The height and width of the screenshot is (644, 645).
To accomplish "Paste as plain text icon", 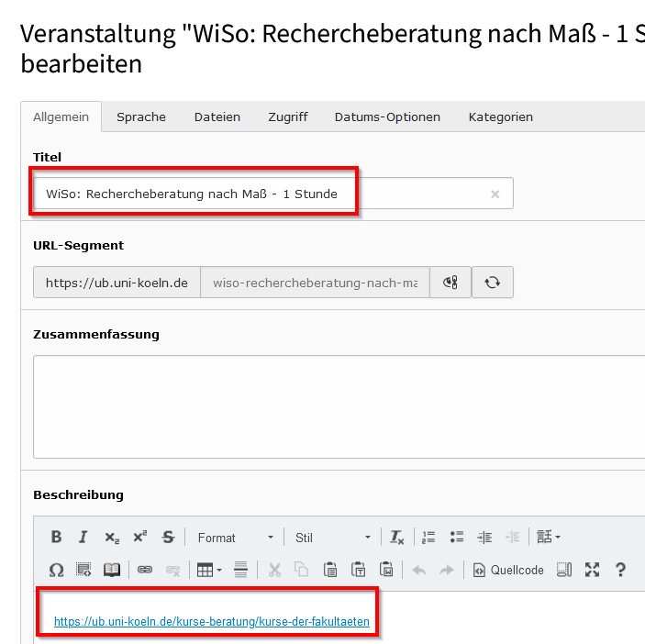I will [x=359, y=570].
